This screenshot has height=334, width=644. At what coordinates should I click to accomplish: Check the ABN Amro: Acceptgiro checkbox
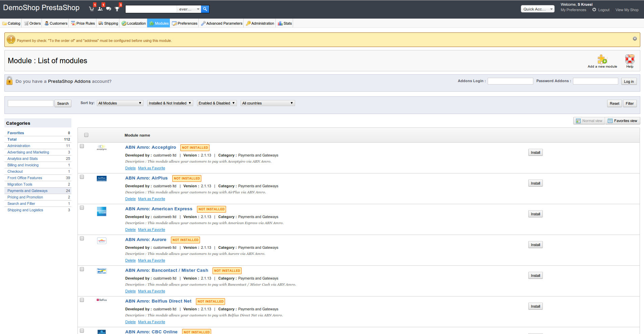[x=82, y=146]
